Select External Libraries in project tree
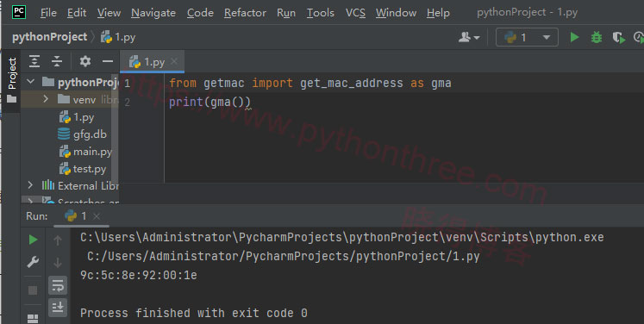 click(x=80, y=186)
